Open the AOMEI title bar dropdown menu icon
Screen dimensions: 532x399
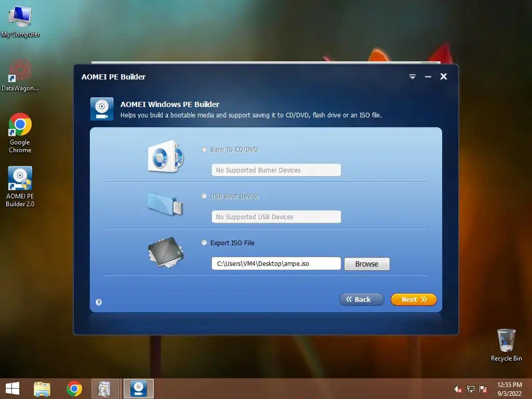tap(412, 77)
